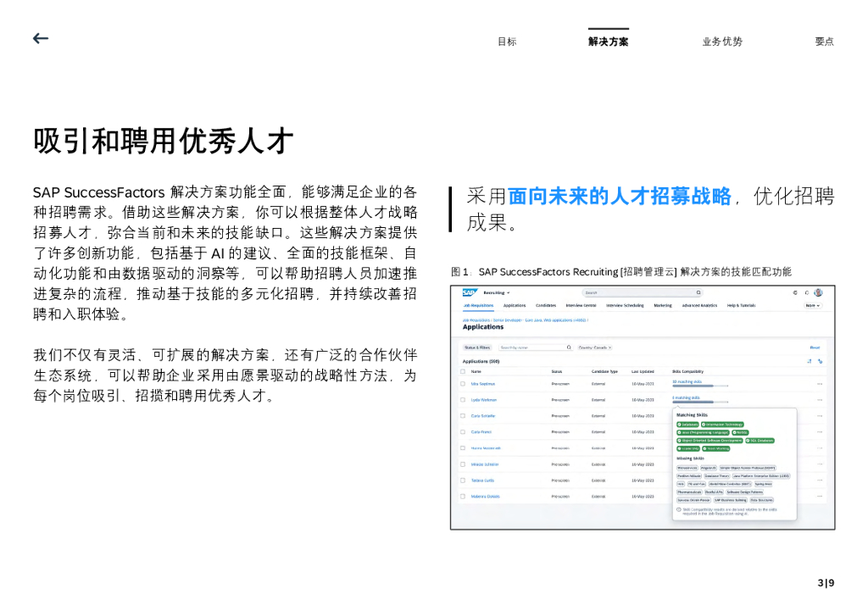Click the sort icon above applications table
This screenshot has width=868, height=611.
click(x=809, y=361)
